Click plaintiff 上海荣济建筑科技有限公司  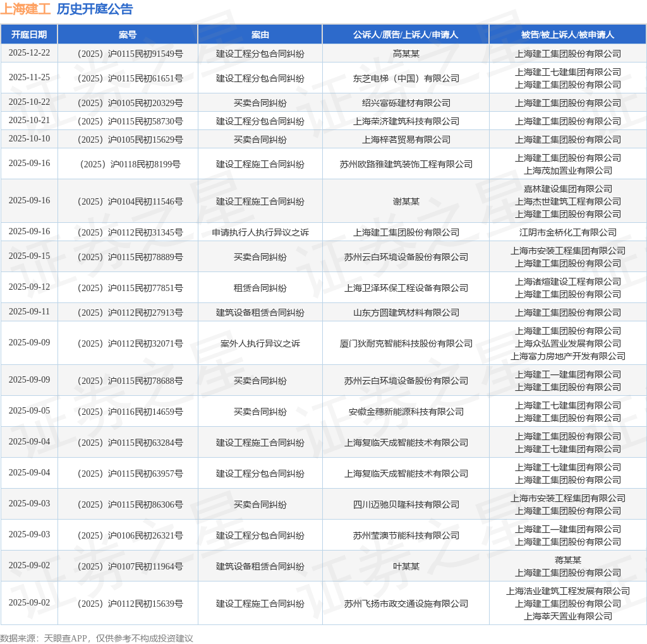pyautogui.click(x=406, y=121)
